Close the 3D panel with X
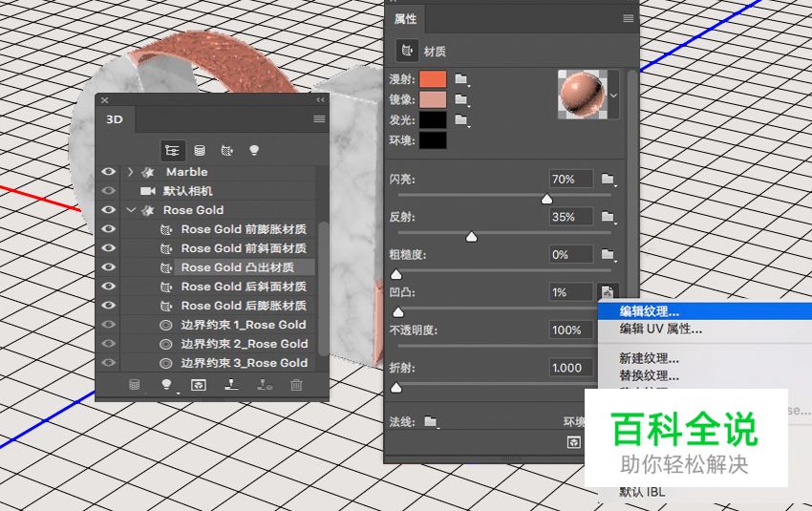812x511 pixels. [x=105, y=100]
